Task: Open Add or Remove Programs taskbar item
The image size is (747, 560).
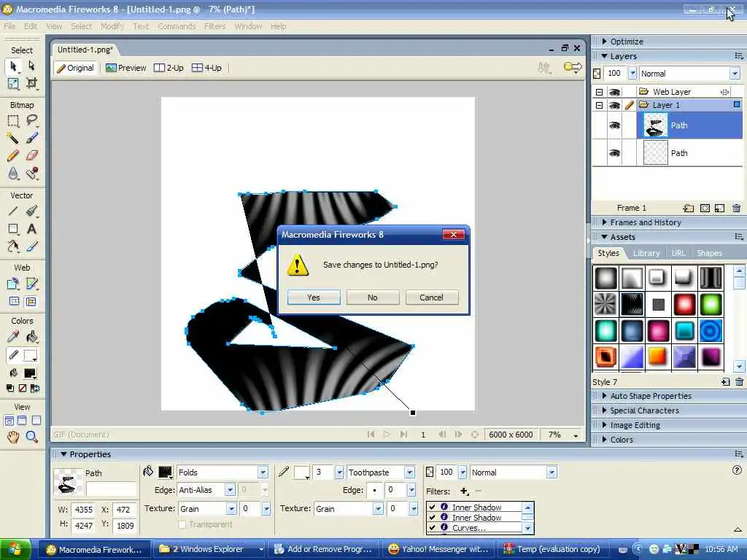Action: (324, 550)
